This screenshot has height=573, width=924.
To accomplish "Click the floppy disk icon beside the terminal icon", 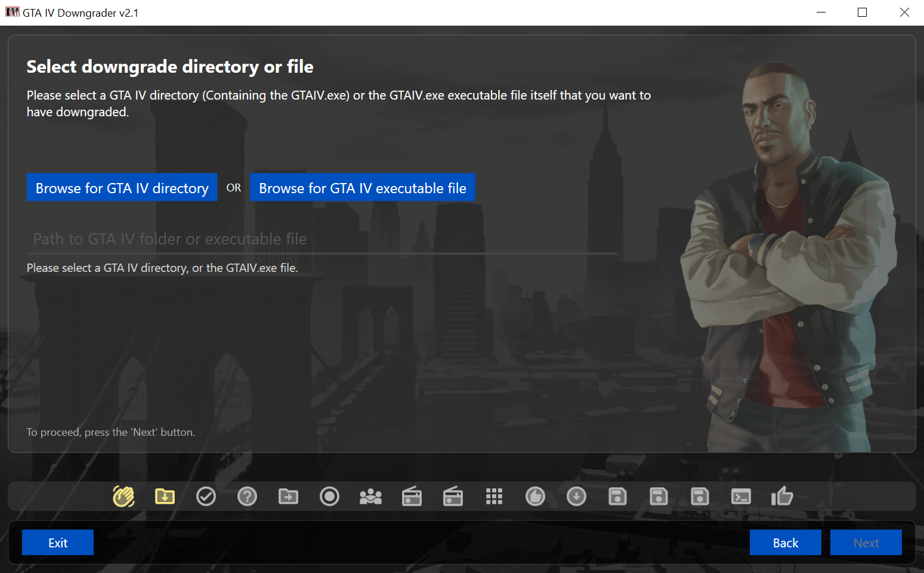I will click(x=700, y=496).
